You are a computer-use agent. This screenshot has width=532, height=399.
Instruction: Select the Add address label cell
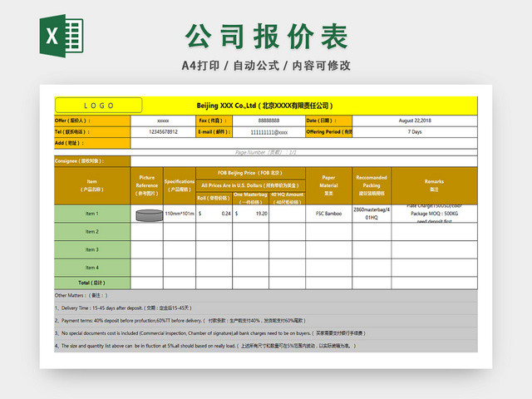(92, 143)
